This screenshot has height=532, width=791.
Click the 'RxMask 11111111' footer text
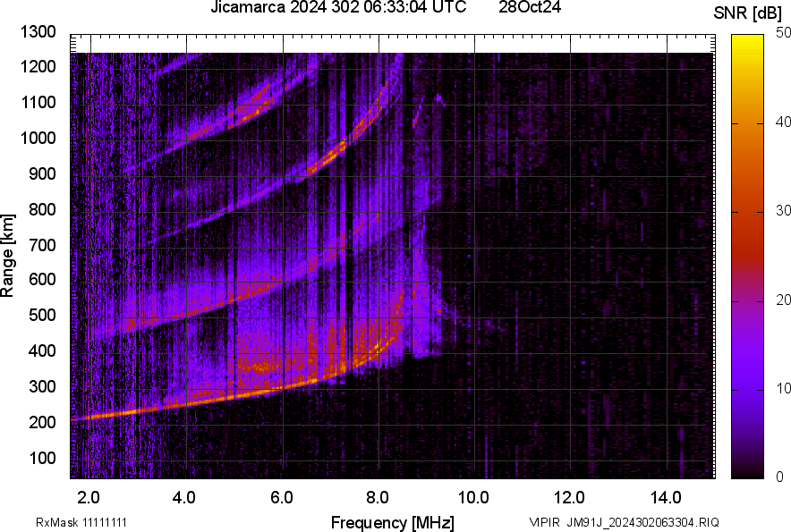tap(81, 522)
